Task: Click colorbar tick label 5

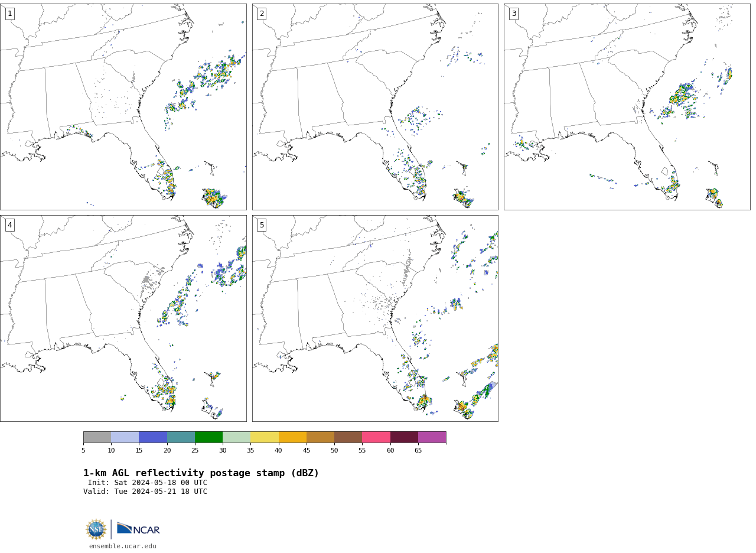Action: [x=83, y=451]
